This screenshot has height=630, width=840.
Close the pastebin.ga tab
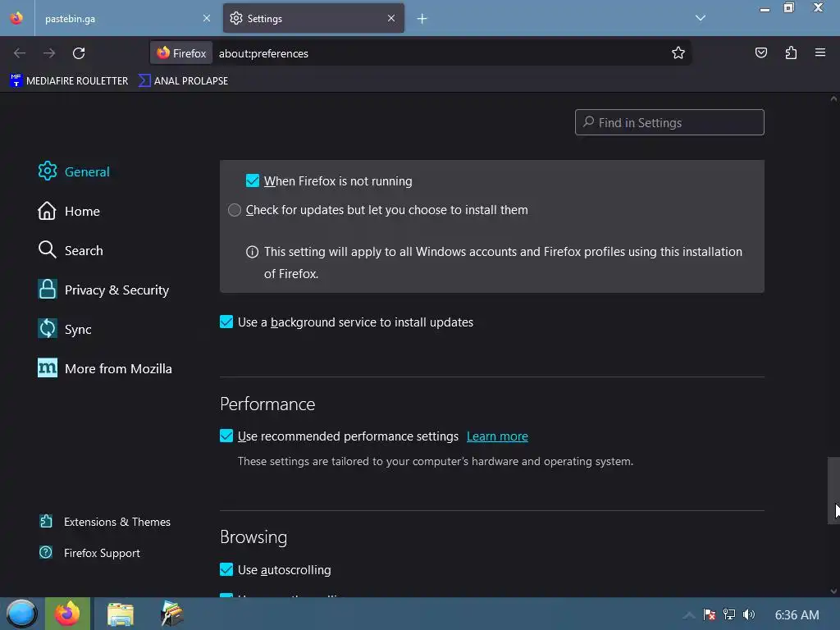(x=207, y=18)
